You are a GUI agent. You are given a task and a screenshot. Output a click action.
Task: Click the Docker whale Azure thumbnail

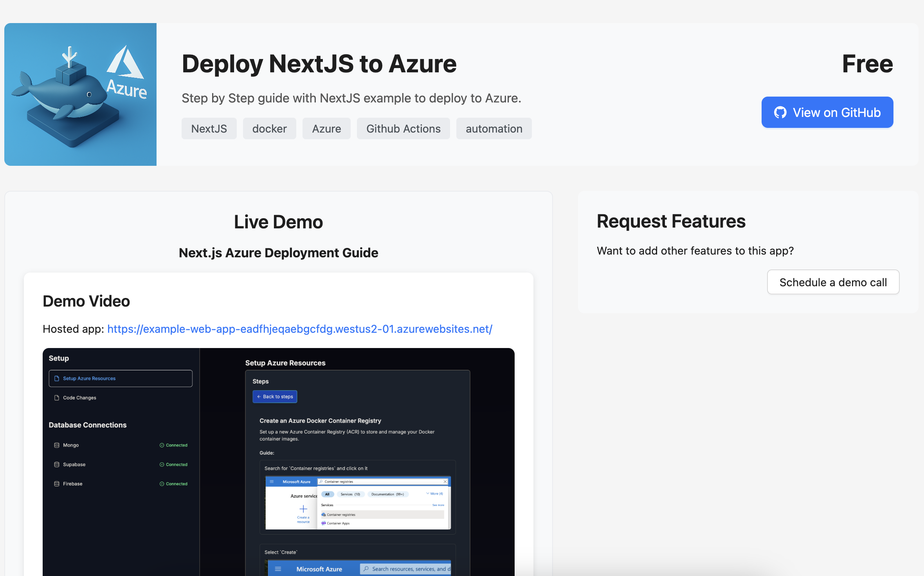(x=80, y=94)
